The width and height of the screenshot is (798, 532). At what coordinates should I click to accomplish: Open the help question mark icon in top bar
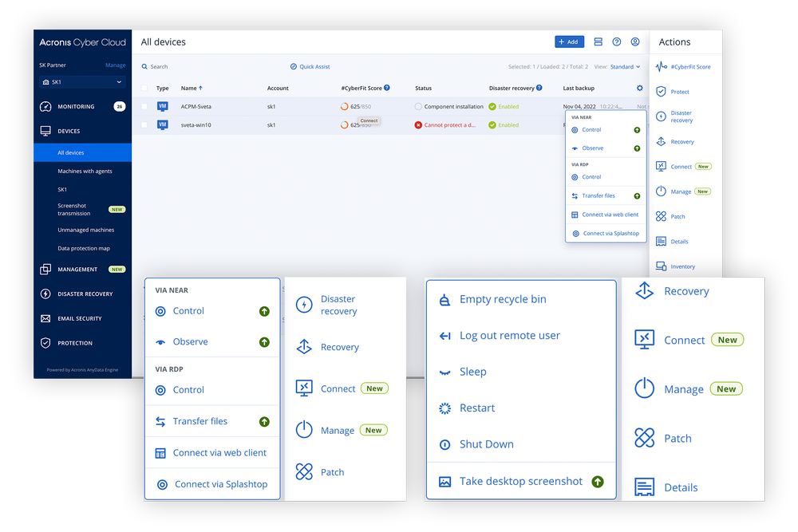click(616, 41)
